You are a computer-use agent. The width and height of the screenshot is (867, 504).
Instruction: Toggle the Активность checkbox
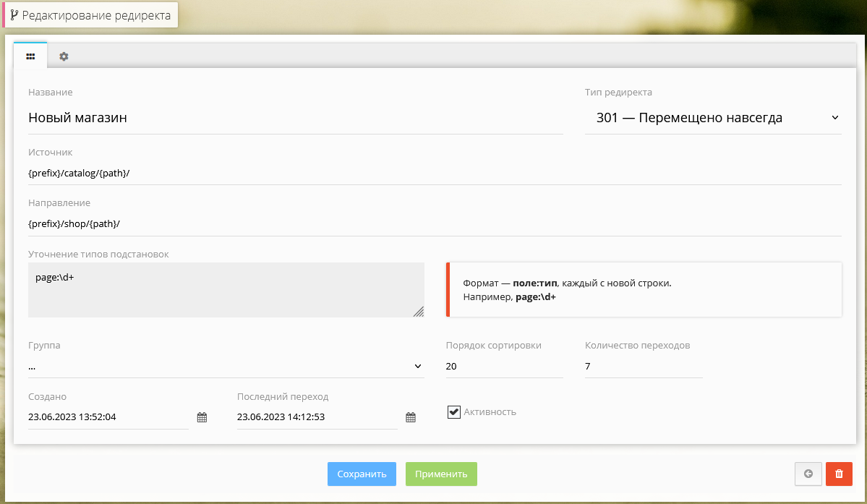[x=454, y=412]
